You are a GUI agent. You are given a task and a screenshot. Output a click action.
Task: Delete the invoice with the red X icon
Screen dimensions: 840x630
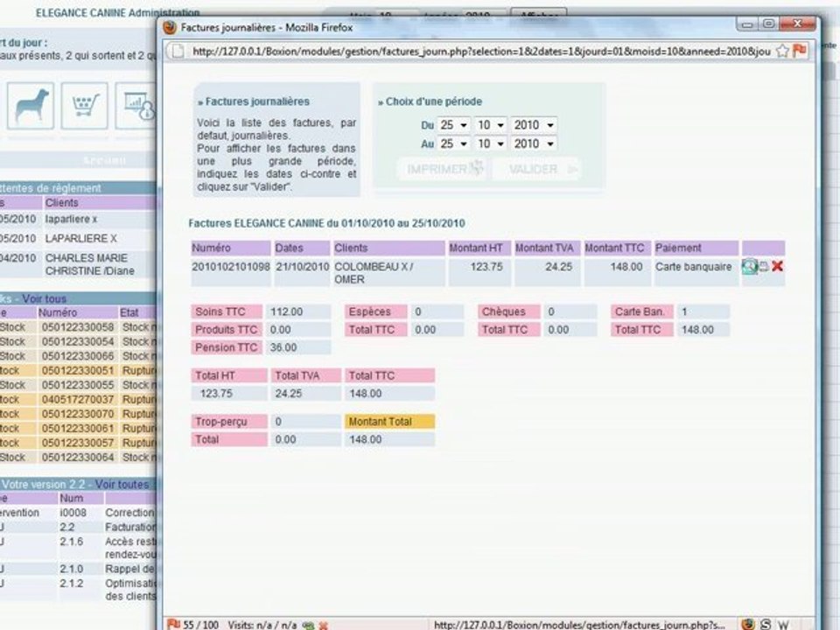tap(777, 266)
